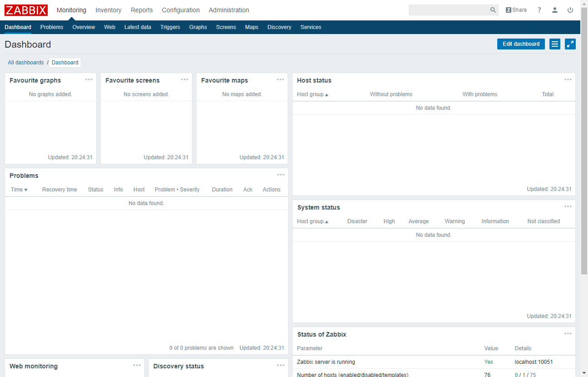Click 'No maps added.' text

click(x=242, y=94)
